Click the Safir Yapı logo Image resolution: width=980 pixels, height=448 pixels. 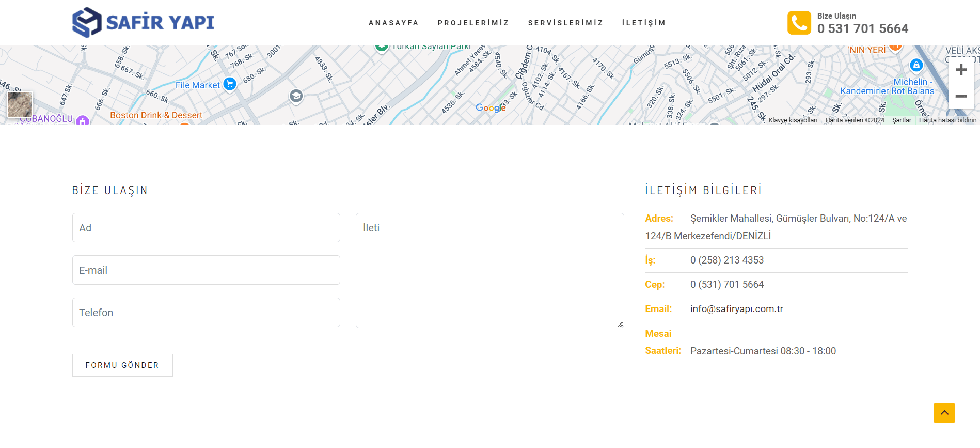[143, 22]
